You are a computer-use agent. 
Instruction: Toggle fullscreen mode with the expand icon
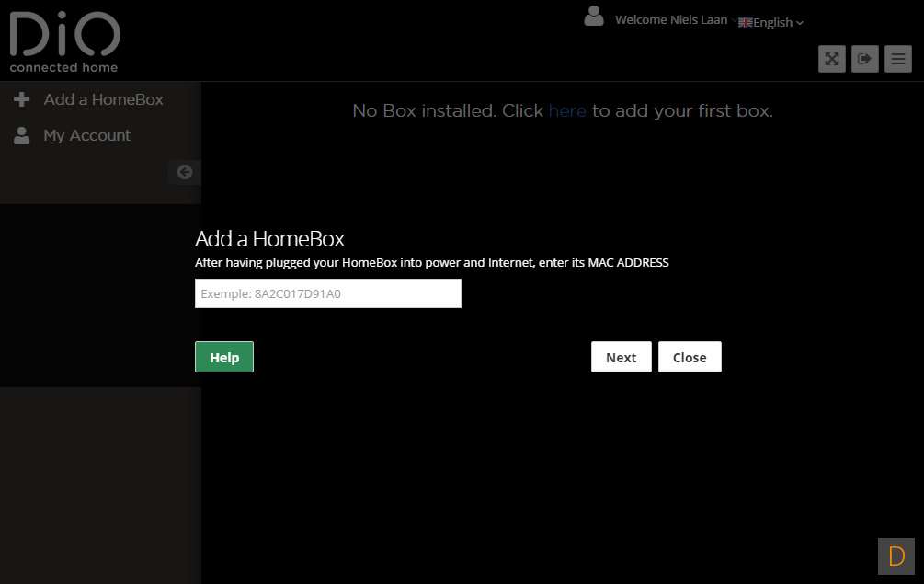(831, 59)
